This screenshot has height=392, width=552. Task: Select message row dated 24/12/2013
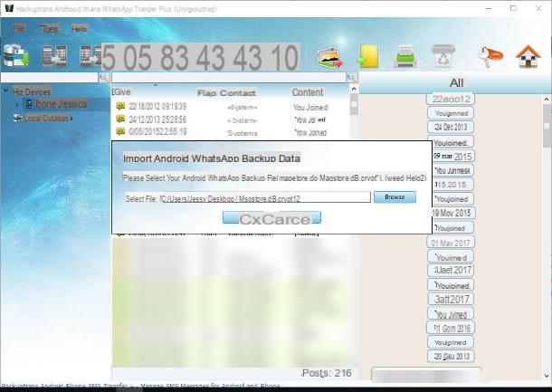[231, 120]
